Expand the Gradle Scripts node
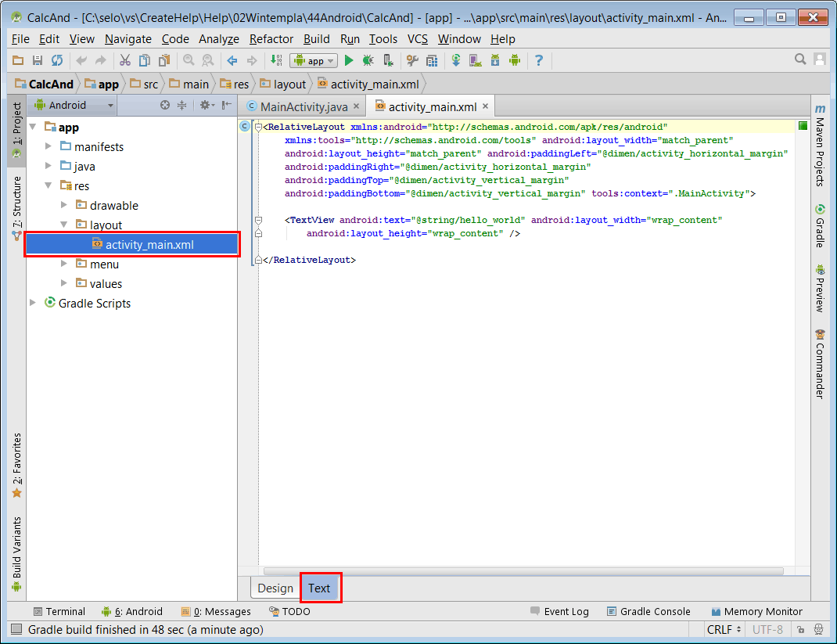Screen dimensions: 837x644 coord(33,303)
